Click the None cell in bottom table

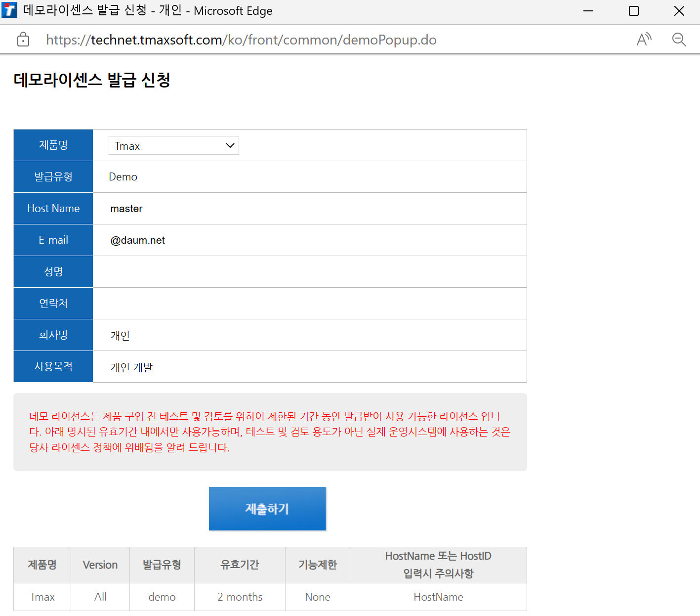coord(318,597)
